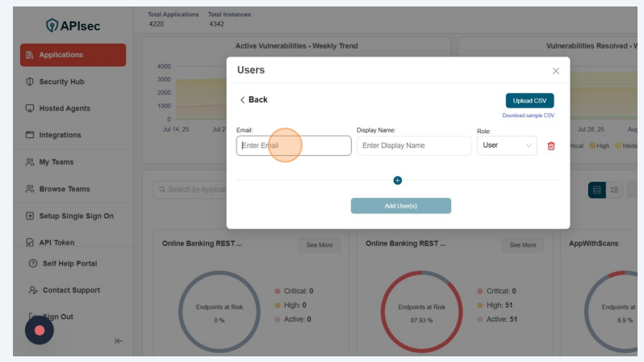
Task: Click the red record button at bottom left
Action: coord(39,330)
